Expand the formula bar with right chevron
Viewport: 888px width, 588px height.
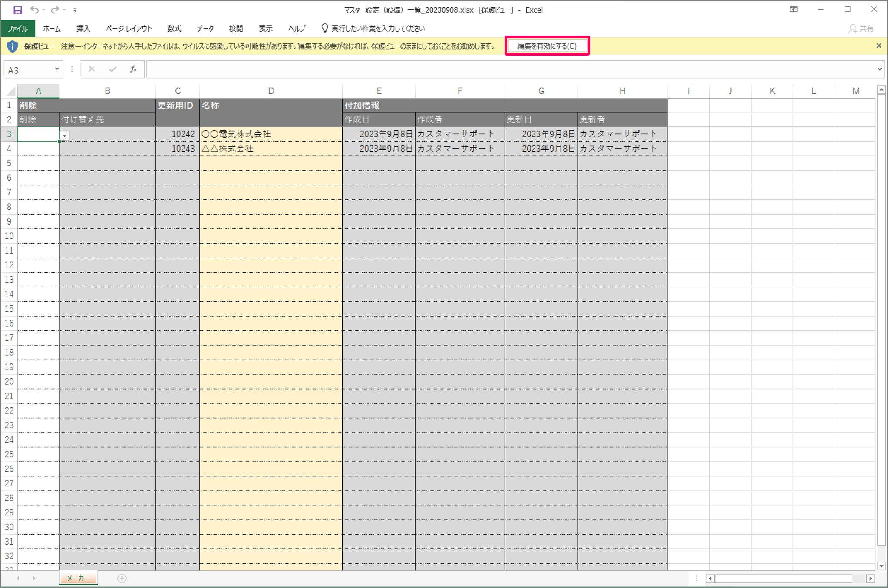879,69
